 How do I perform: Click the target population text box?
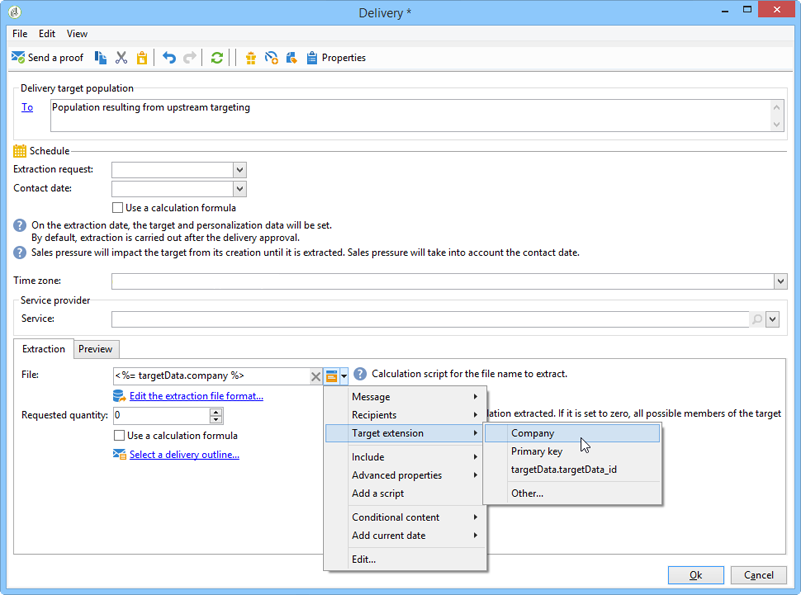[410, 116]
